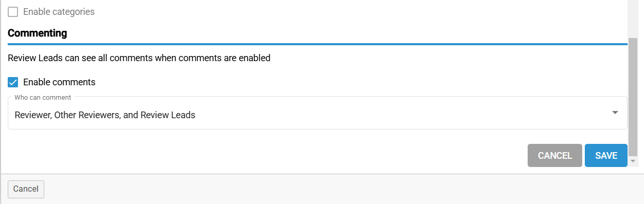Viewport: 644px width, 204px height.
Task: Click the Who can comment caret arrow
Action: point(615,113)
